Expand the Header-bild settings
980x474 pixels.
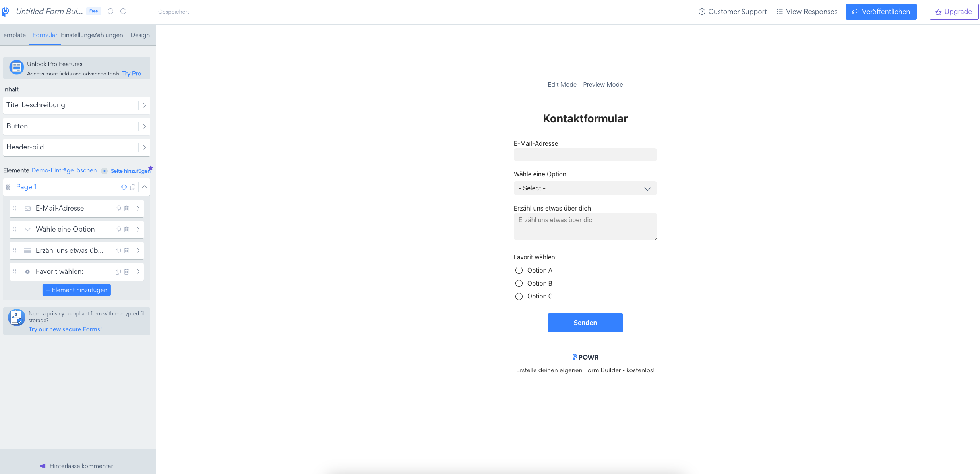[x=145, y=147]
